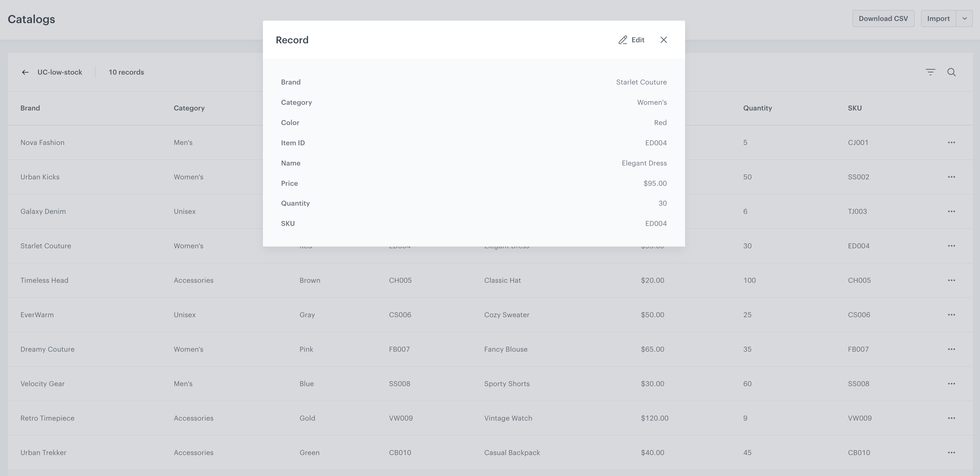Open more options for Galaxy Denim row

click(x=951, y=211)
